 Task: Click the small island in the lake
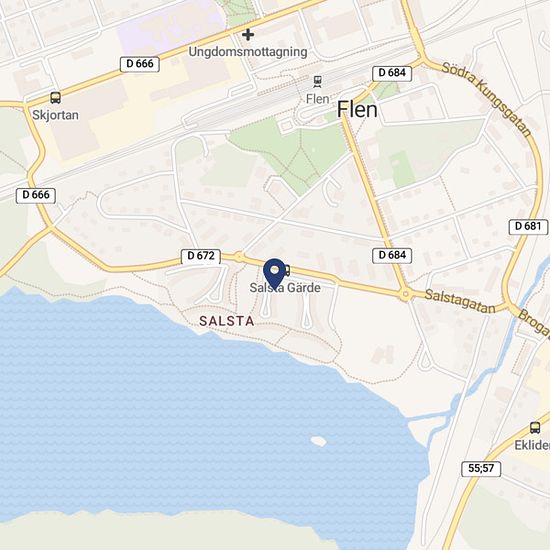click(318, 441)
